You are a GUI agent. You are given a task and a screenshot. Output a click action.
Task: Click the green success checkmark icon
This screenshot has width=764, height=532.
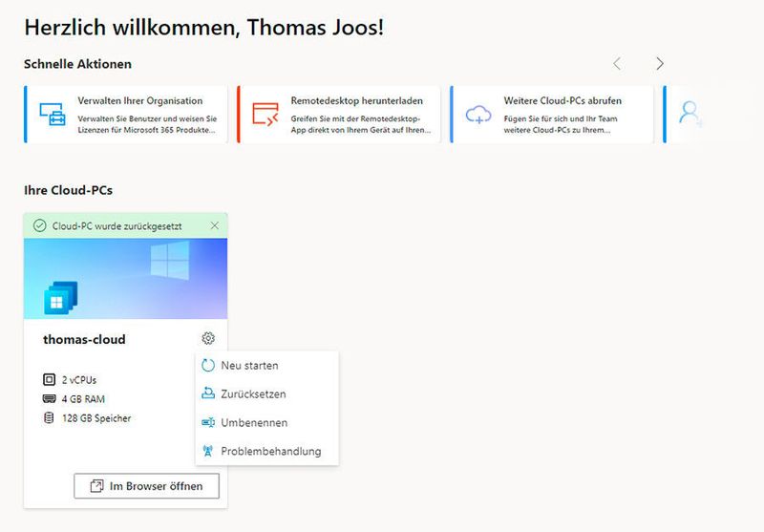click(x=39, y=225)
